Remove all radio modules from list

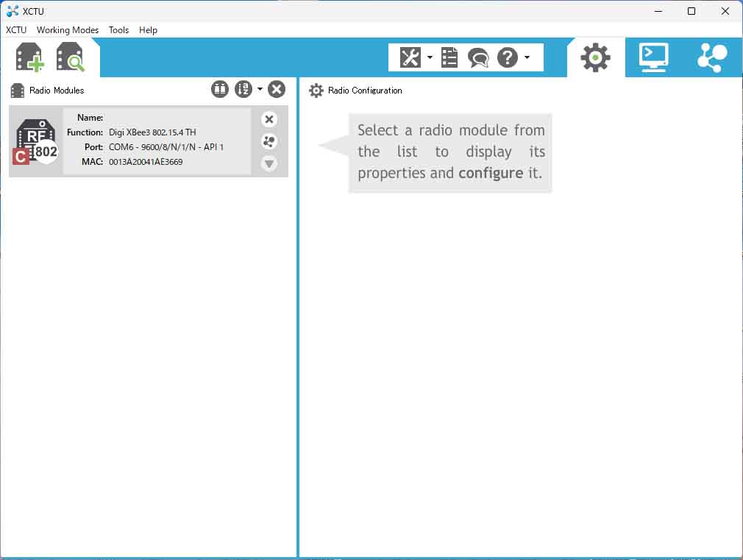pyautogui.click(x=277, y=89)
